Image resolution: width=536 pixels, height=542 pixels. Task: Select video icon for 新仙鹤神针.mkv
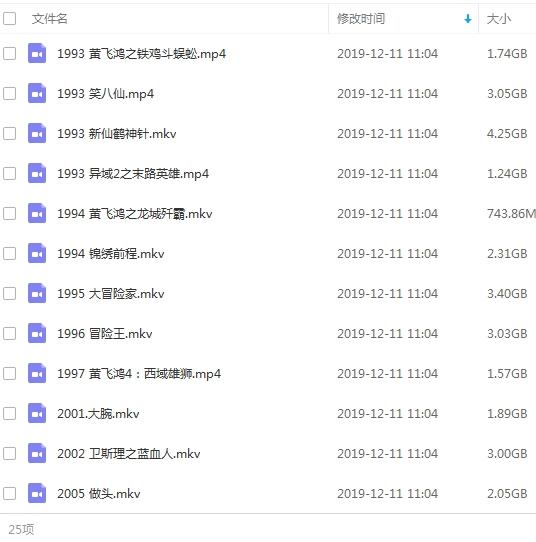(37, 133)
